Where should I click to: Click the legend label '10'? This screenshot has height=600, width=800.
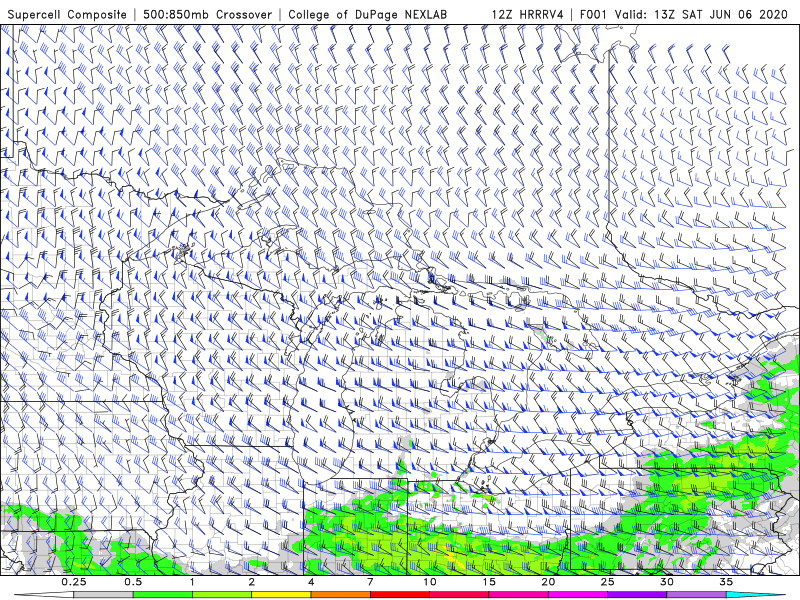point(430,582)
